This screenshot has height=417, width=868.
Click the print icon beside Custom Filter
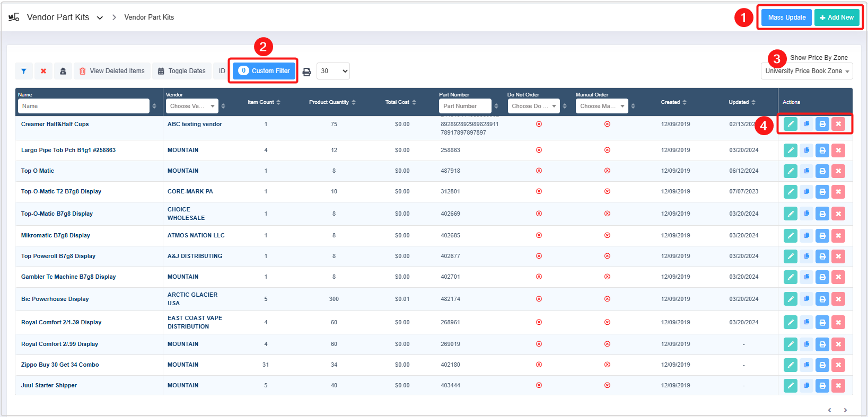306,72
